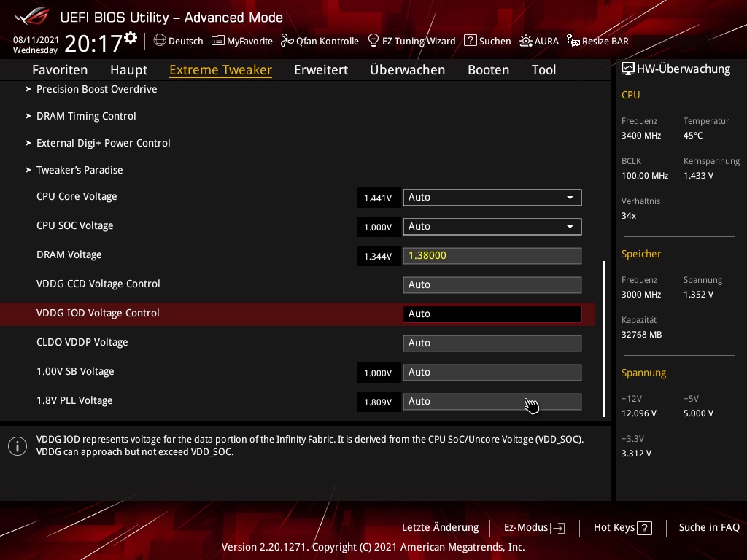Open CPU Core Voltage dropdown

(492, 198)
